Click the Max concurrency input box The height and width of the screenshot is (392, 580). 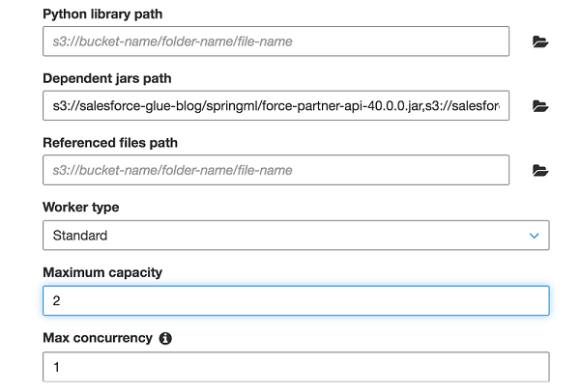[296, 367]
